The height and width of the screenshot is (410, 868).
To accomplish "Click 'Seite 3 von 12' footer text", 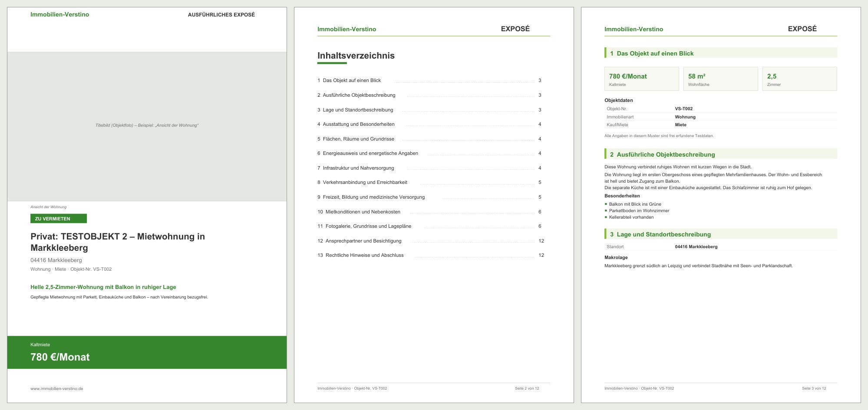I will click(814, 388).
